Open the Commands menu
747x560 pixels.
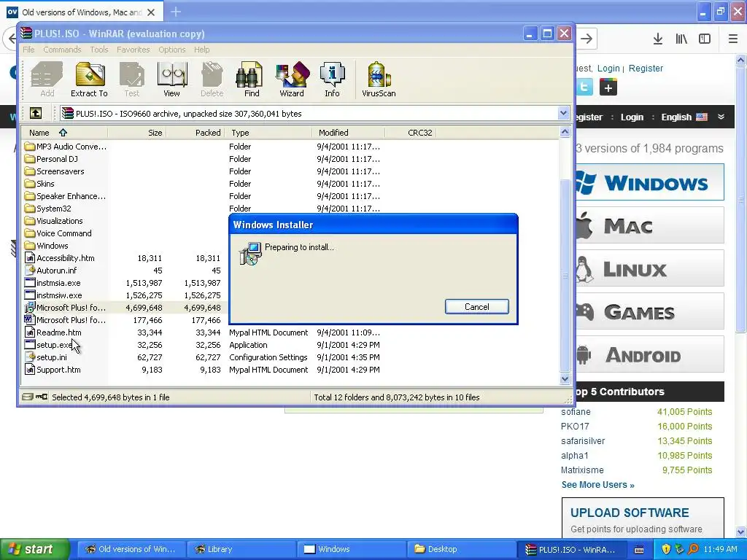tap(62, 50)
